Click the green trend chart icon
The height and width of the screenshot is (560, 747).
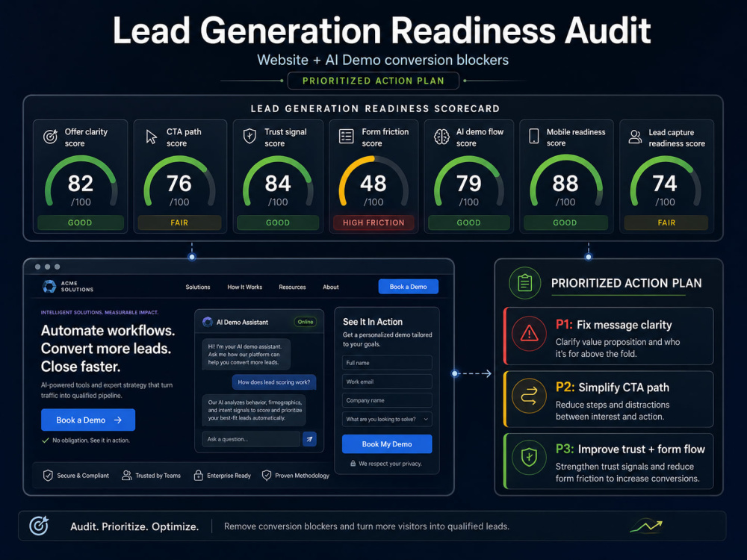tap(646, 526)
